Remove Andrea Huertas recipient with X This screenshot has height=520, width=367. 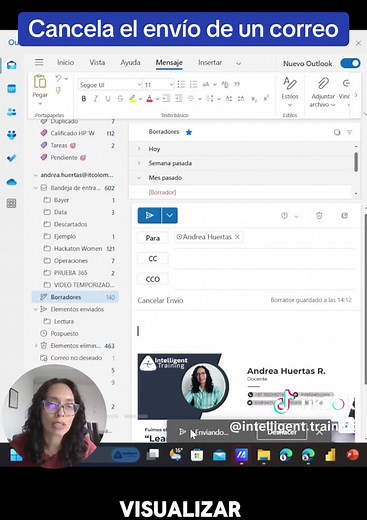237,237
